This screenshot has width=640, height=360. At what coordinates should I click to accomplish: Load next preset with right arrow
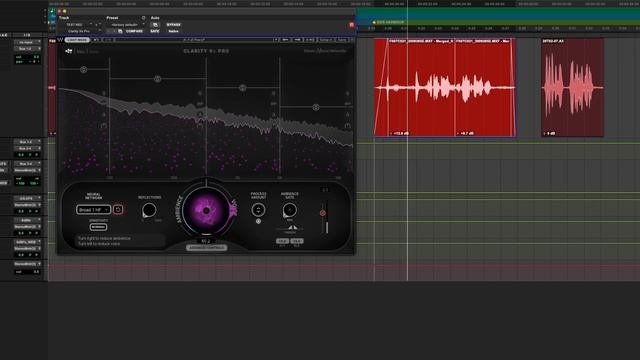pyautogui.click(x=298, y=40)
